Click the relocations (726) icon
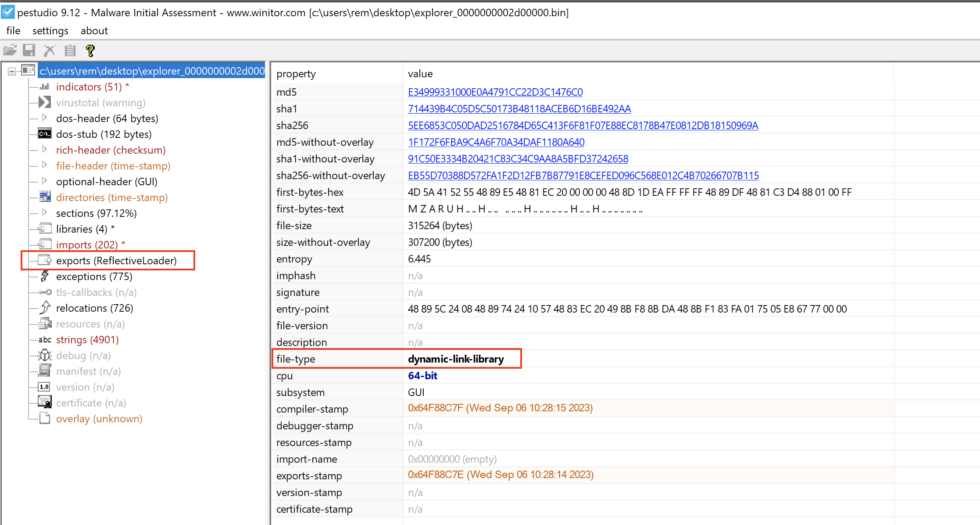The height and width of the screenshot is (525, 980). [x=45, y=308]
